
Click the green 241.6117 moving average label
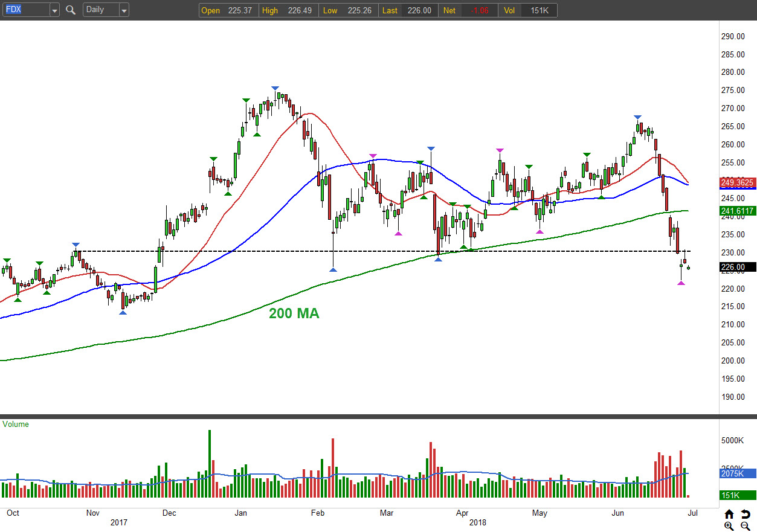point(738,211)
